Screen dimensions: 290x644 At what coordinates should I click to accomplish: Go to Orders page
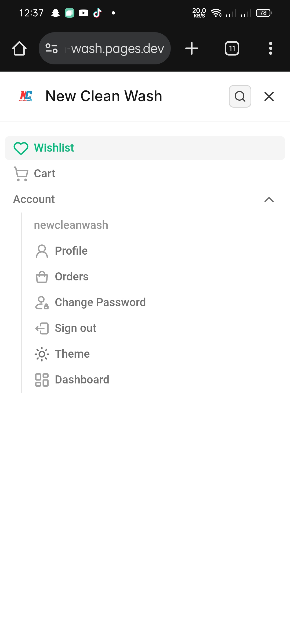point(71,277)
